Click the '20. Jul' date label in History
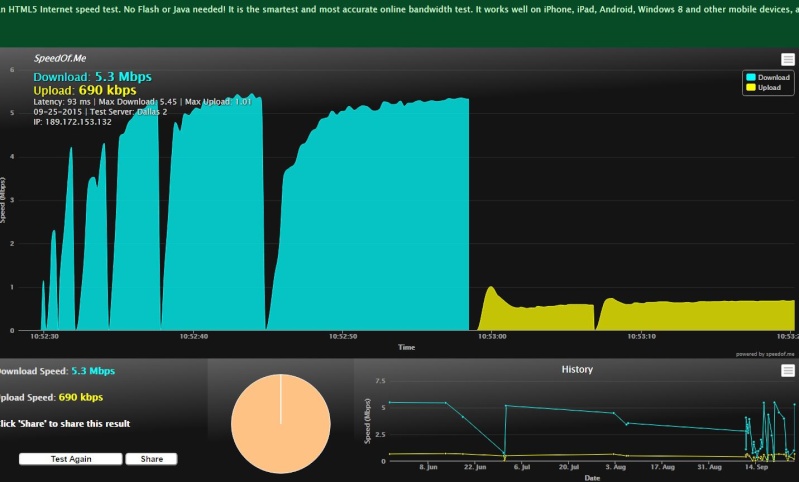 569,467
